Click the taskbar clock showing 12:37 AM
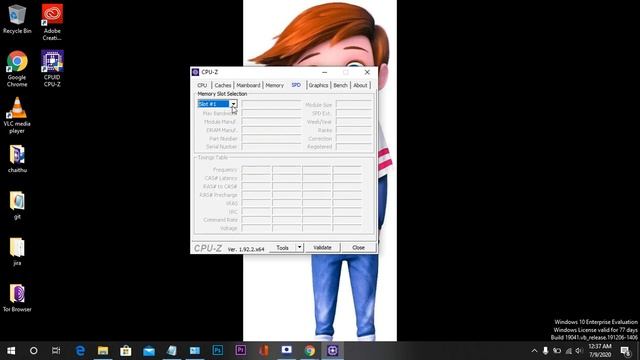The width and height of the screenshot is (640, 360). [x=600, y=351]
